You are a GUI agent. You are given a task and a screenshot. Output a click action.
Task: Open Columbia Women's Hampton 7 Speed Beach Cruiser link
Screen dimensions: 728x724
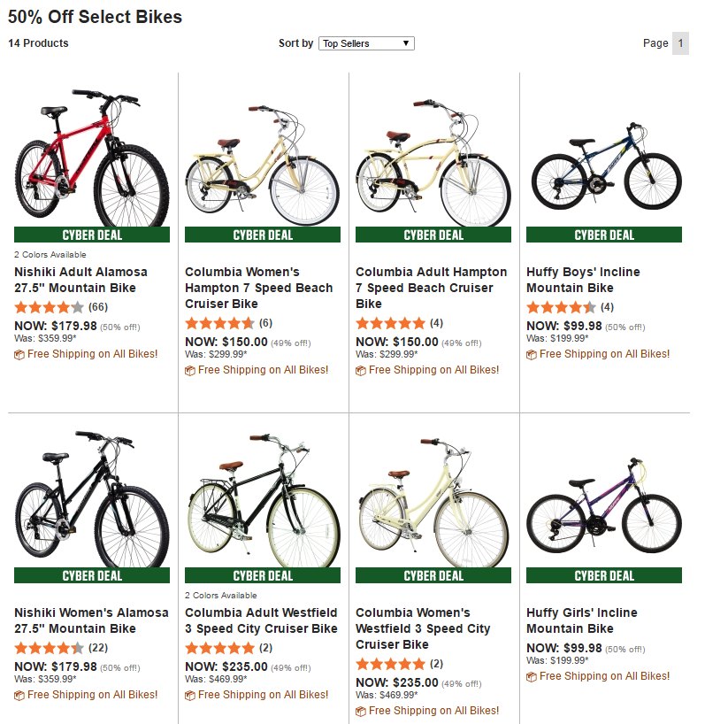[258, 288]
